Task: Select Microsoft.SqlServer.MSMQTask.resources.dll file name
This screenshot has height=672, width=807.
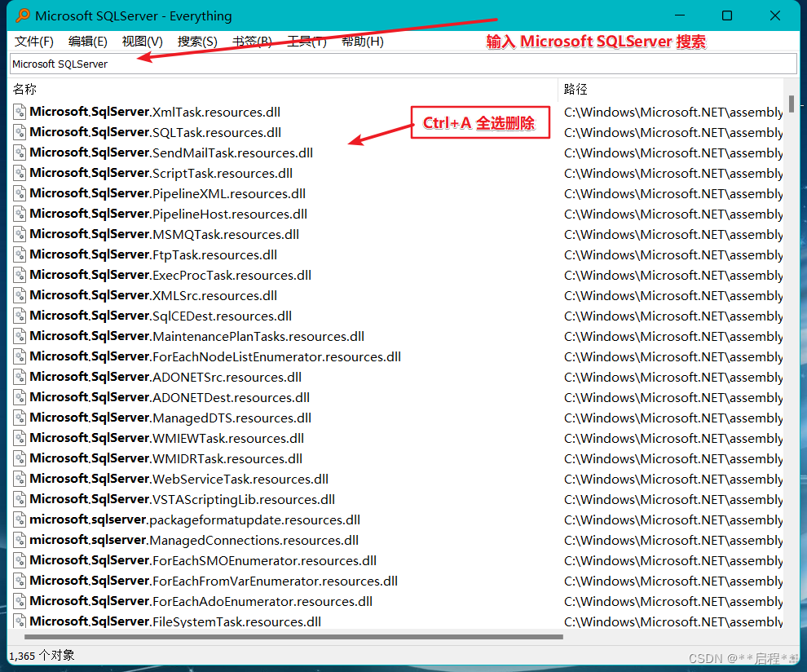Action: pos(164,234)
